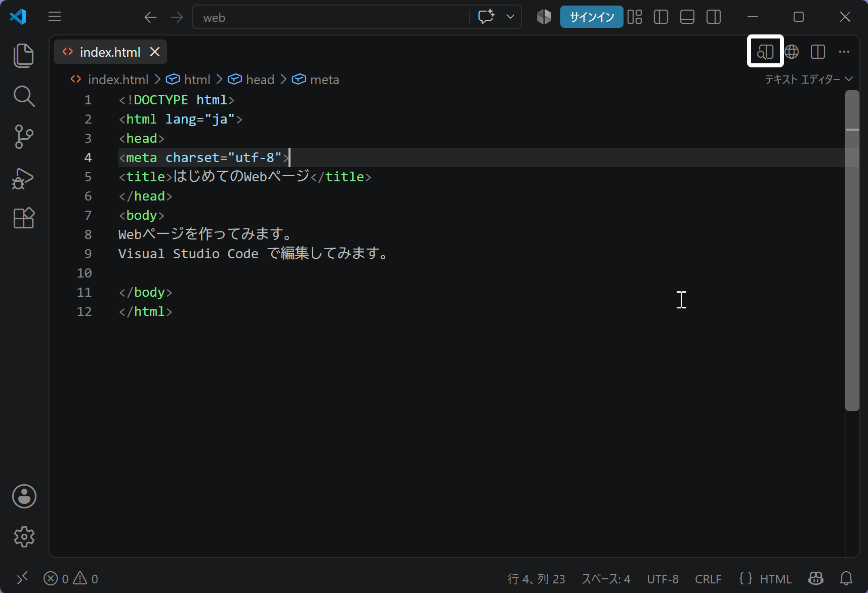Select the index.html editor tab

(x=110, y=52)
